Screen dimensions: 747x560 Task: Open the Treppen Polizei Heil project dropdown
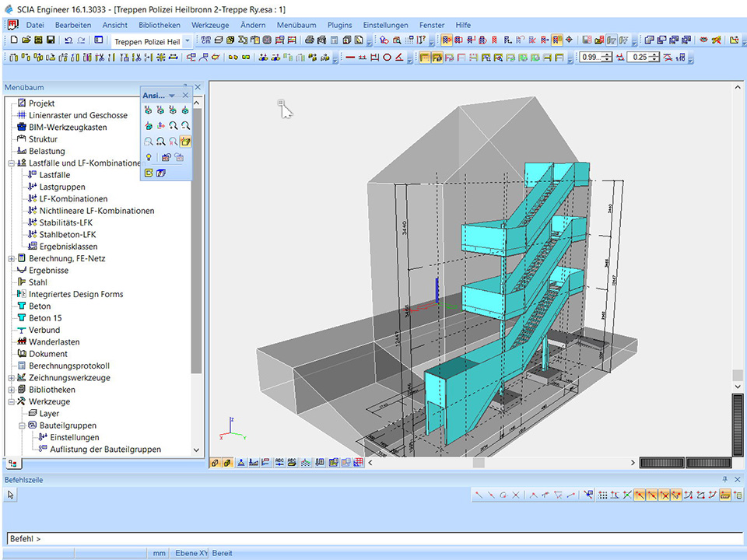(x=188, y=40)
